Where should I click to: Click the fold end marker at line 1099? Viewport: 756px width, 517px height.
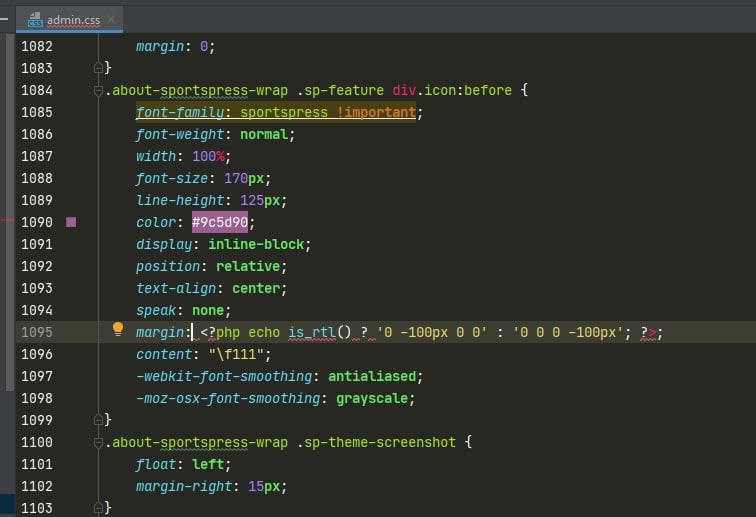point(98,420)
